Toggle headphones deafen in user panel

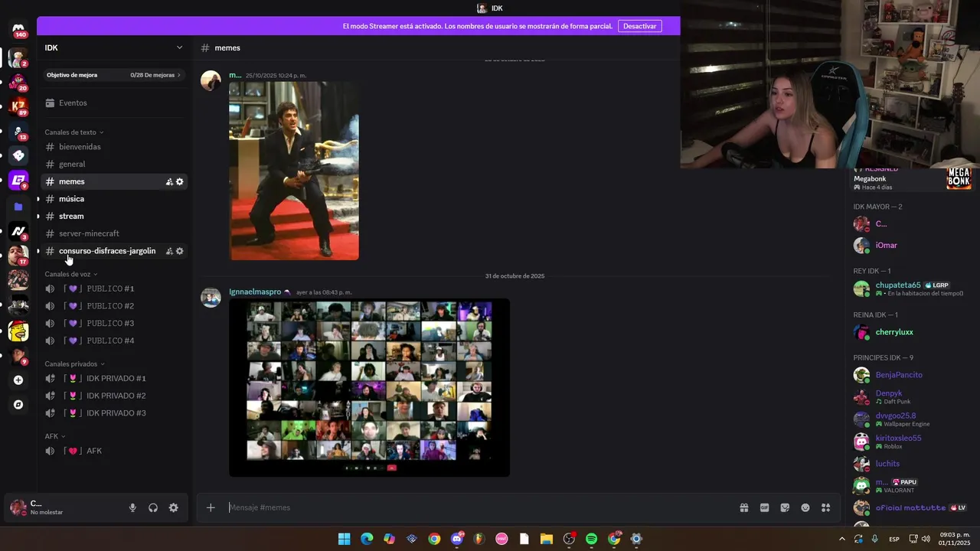point(153,507)
